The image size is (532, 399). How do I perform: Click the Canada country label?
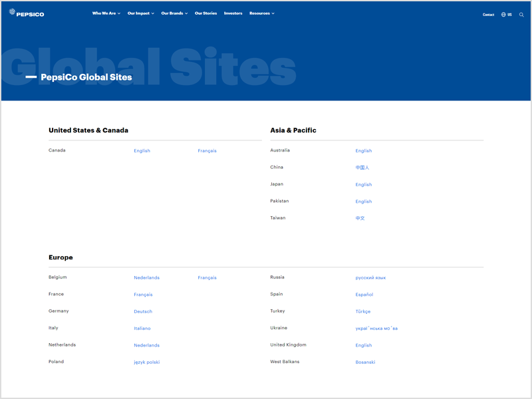57,150
